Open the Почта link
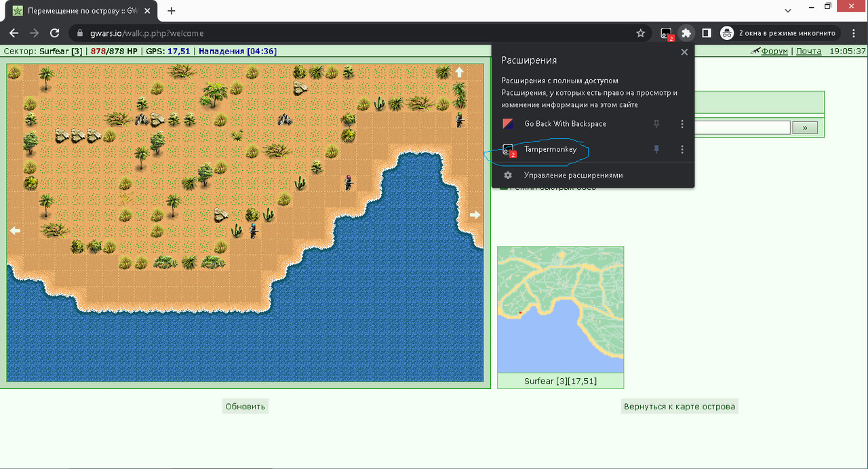The image size is (868, 469). (x=808, y=51)
